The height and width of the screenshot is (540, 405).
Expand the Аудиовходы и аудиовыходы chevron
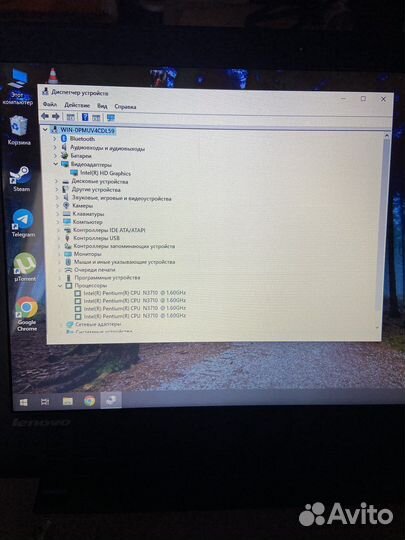[55, 147]
